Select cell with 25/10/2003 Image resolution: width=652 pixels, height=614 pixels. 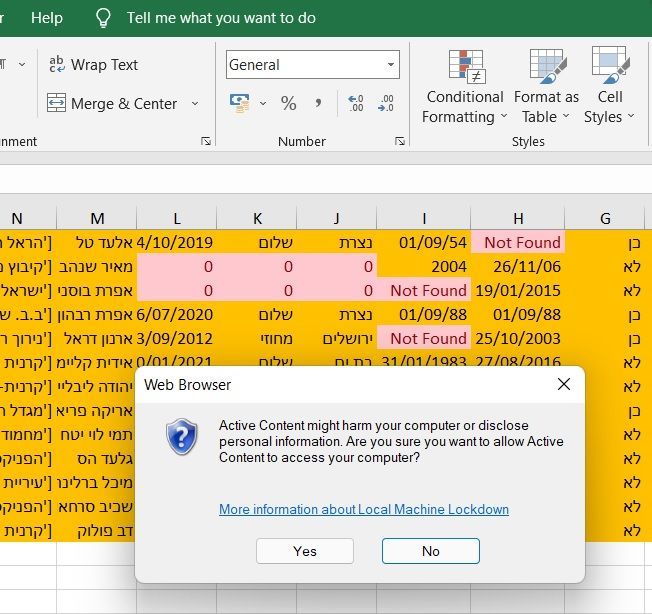click(x=518, y=338)
